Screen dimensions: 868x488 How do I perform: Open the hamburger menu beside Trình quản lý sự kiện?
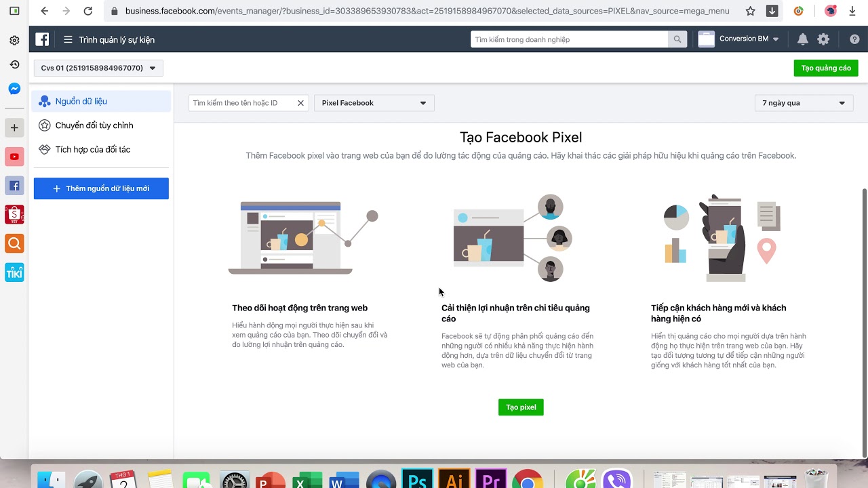(x=68, y=39)
